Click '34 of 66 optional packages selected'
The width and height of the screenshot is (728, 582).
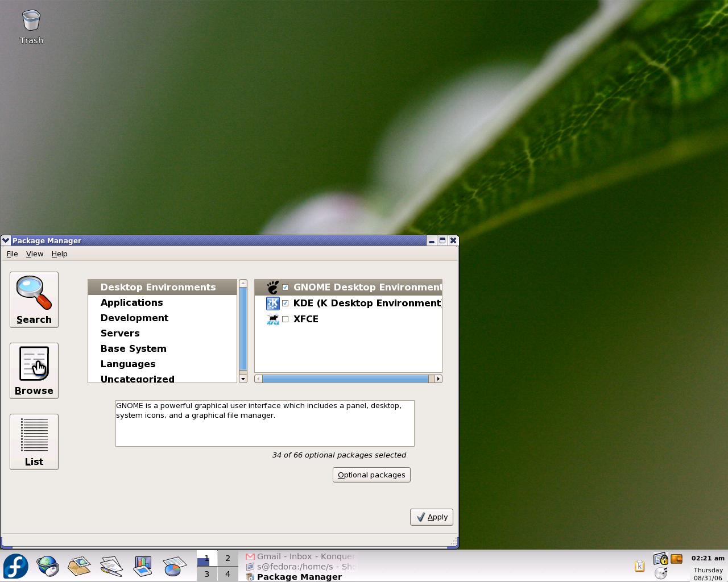point(339,455)
